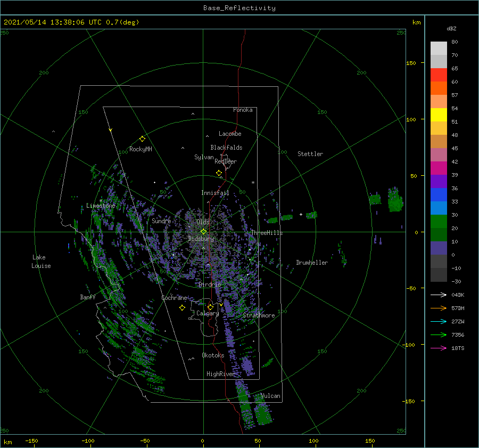The width and height of the screenshot is (479, 448).
Task: Select the Lacombe city label
Action: [x=230, y=134]
